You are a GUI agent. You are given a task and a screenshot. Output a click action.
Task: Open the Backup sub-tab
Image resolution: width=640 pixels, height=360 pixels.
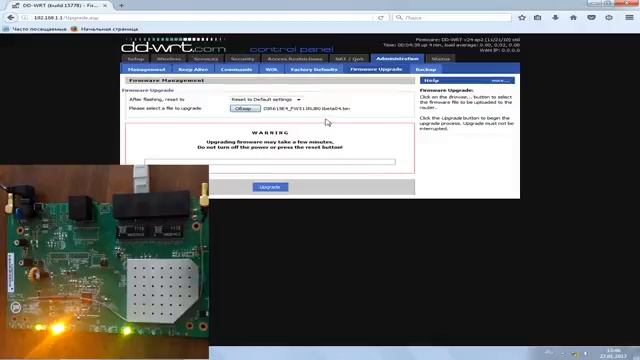click(426, 69)
